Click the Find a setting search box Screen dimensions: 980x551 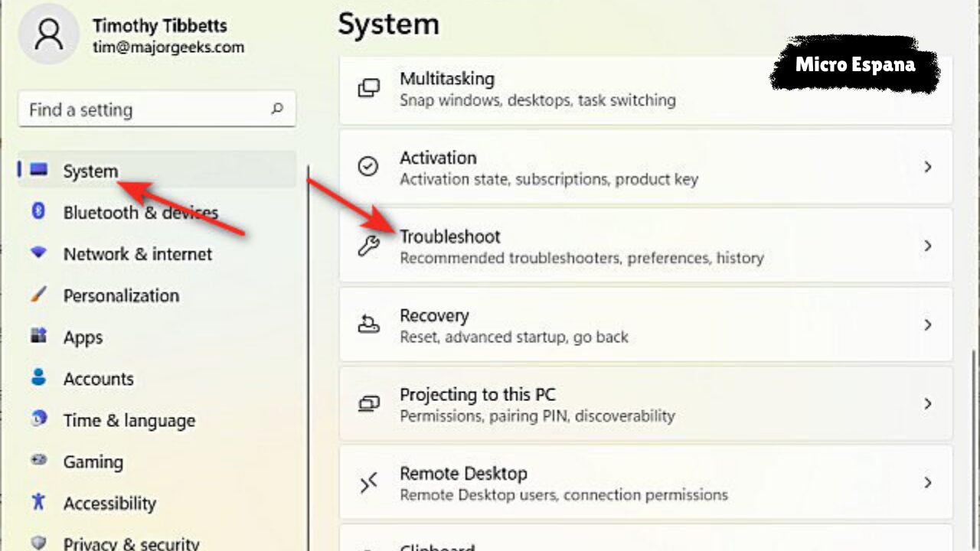[x=145, y=110]
